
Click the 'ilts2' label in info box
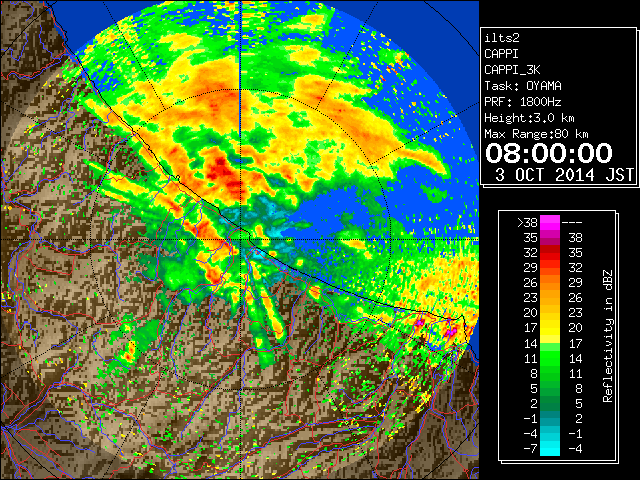(502, 38)
